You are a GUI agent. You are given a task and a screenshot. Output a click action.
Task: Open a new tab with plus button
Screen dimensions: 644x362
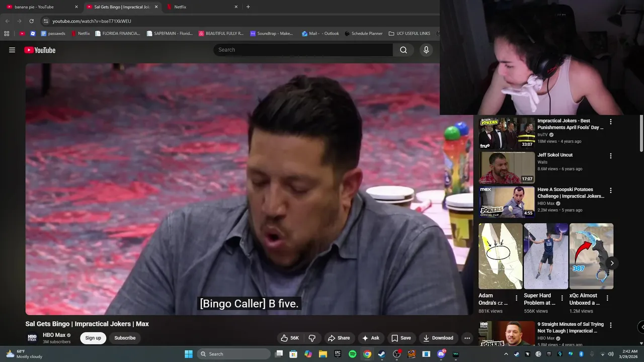pos(248,7)
